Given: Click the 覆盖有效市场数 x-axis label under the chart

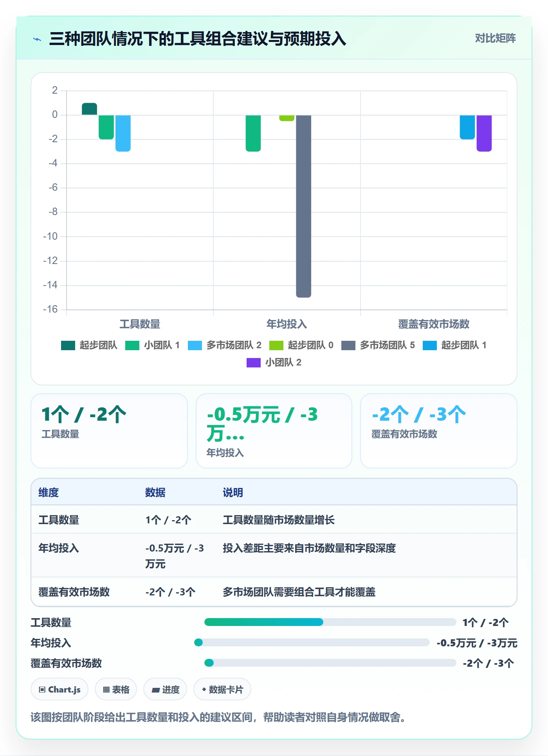Looking at the screenshot, I should point(434,324).
